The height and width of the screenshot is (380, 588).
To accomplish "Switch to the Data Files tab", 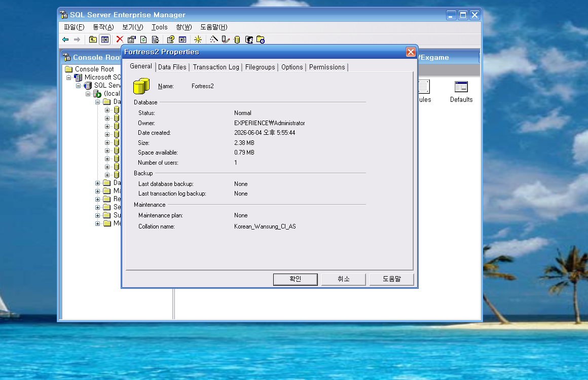I will coord(172,67).
